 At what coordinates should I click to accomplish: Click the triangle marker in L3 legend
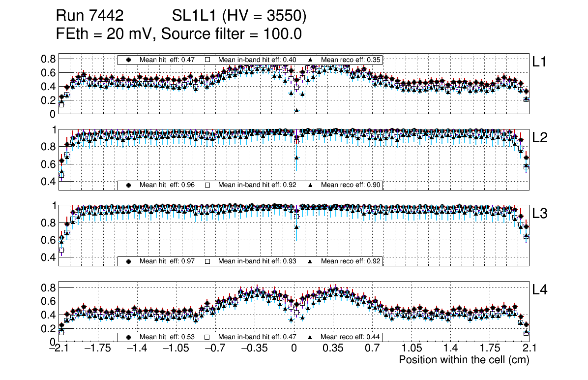311,261
